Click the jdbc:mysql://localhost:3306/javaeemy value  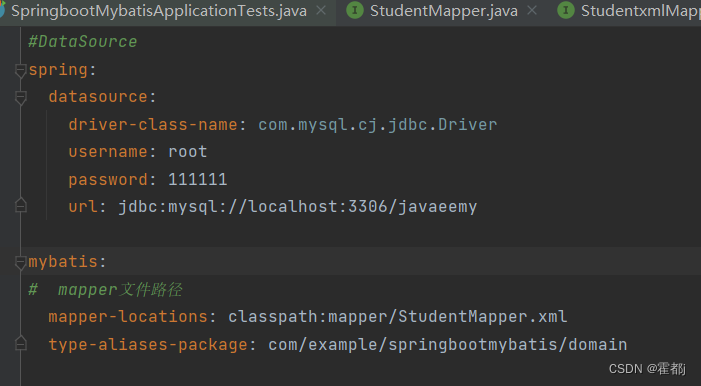pyautogui.click(x=298, y=207)
